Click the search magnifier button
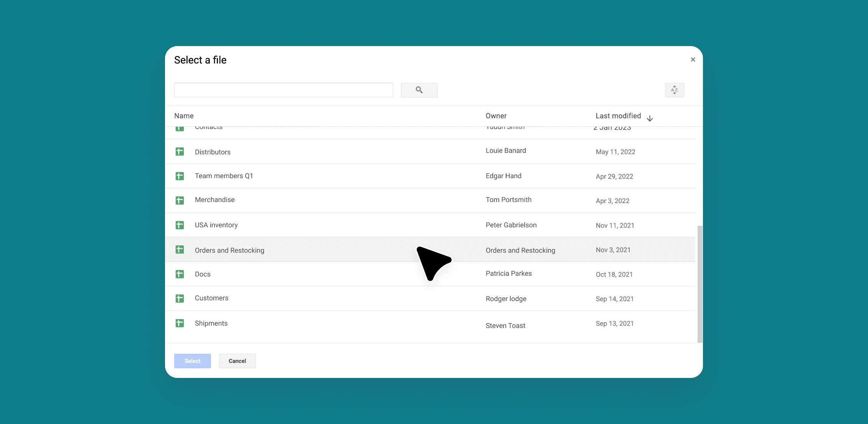 tap(419, 90)
